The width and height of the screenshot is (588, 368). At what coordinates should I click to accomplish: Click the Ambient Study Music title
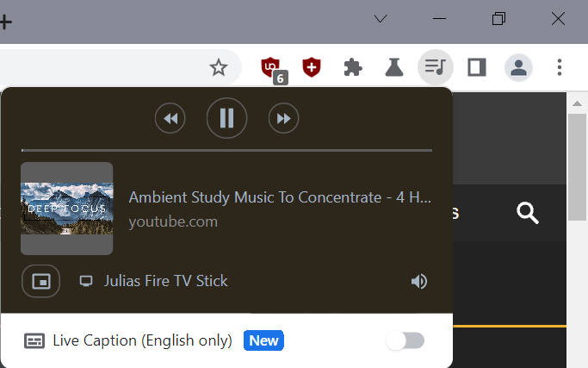[280, 197]
